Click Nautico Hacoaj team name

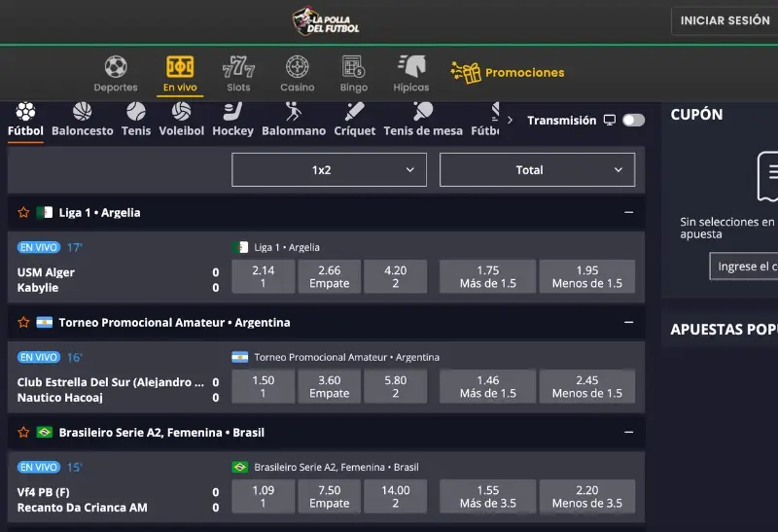[x=60, y=398]
